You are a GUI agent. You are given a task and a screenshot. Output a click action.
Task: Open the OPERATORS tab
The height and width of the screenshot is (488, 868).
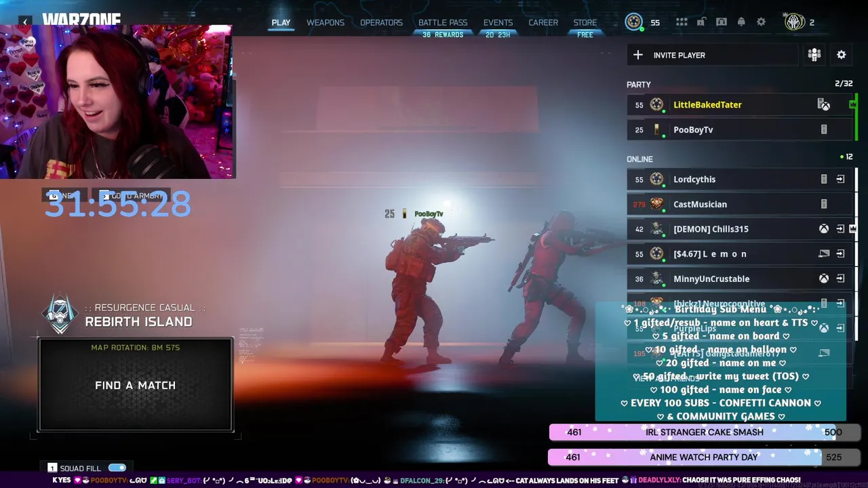point(381,22)
